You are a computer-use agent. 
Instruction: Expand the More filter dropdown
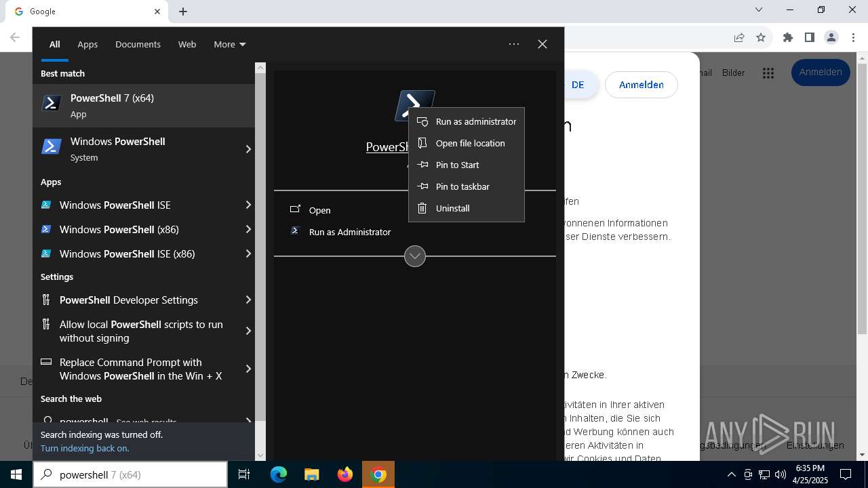coord(230,44)
